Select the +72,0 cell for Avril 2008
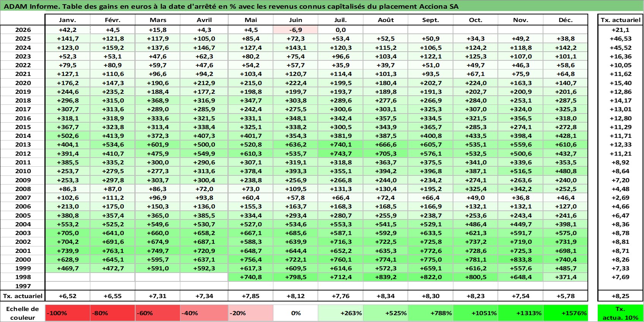This screenshot has width=644, height=322. (204, 189)
